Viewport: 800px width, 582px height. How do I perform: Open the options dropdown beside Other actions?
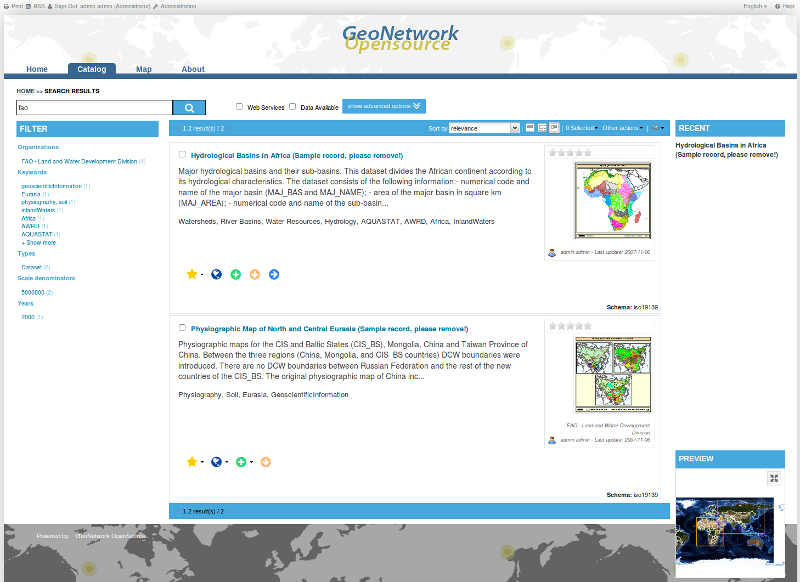point(658,128)
